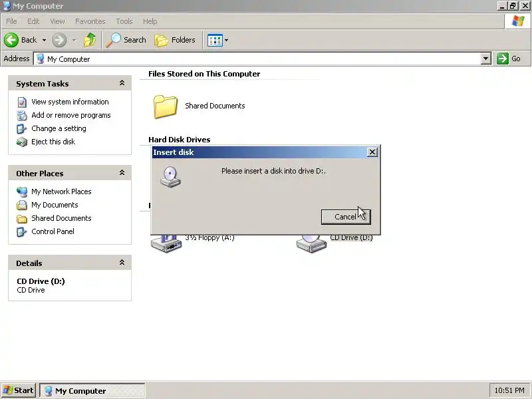Open Shared Documents link in Other Places

61,218
